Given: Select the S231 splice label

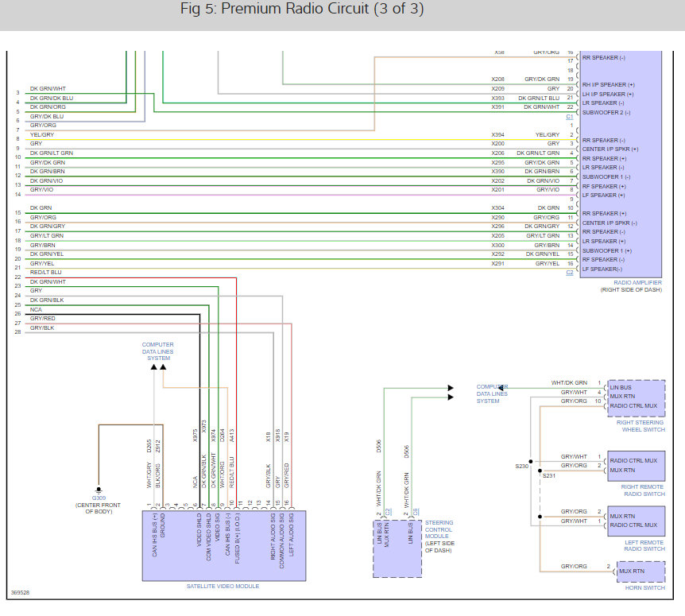Looking at the screenshot, I should click(x=549, y=476).
